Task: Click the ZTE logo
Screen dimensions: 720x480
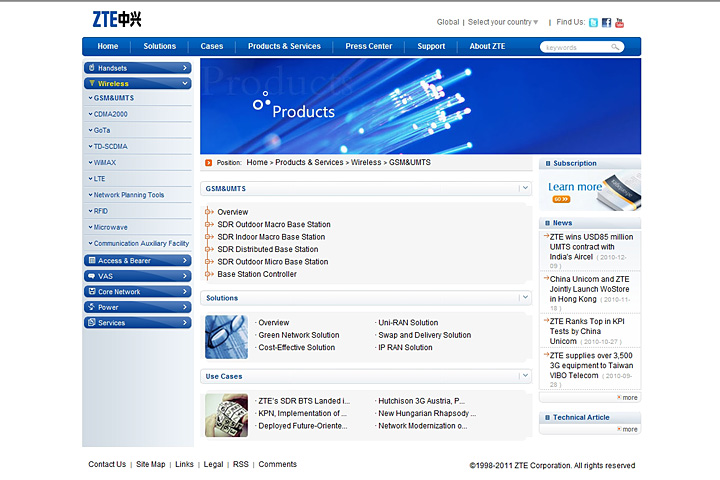Action: pyautogui.click(x=117, y=19)
